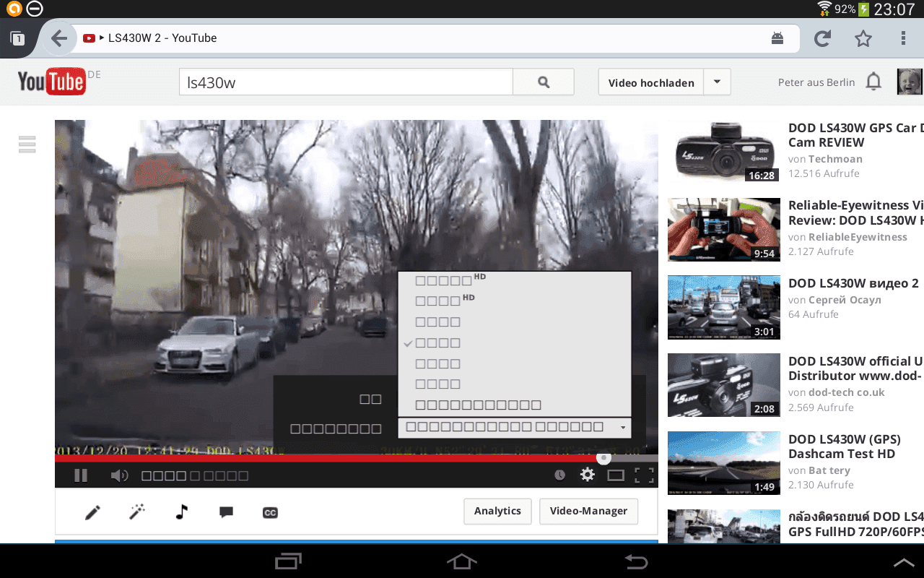Mute the video volume speaker icon
Screen dimensions: 924x578
coord(119,475)
